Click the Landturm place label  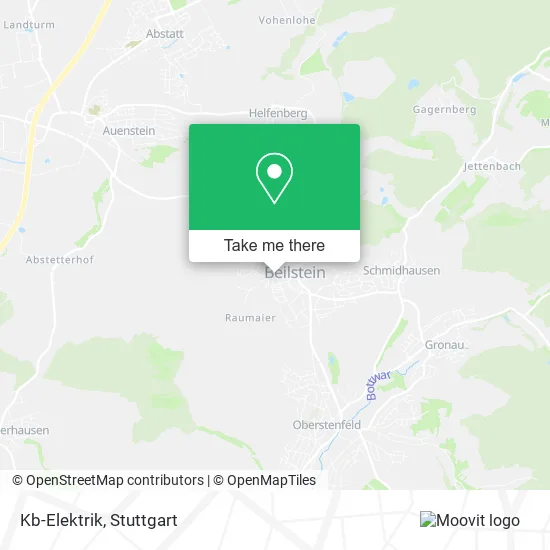[29, 25]
